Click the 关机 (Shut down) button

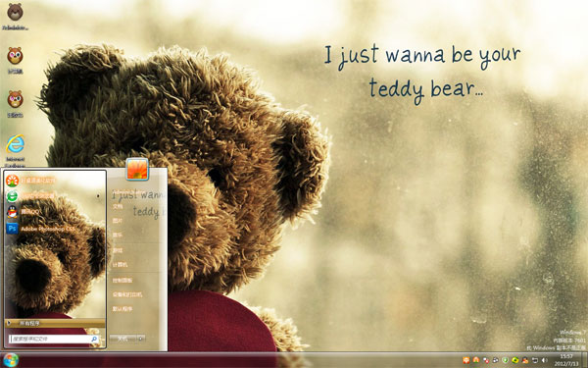tap(122, 339)
